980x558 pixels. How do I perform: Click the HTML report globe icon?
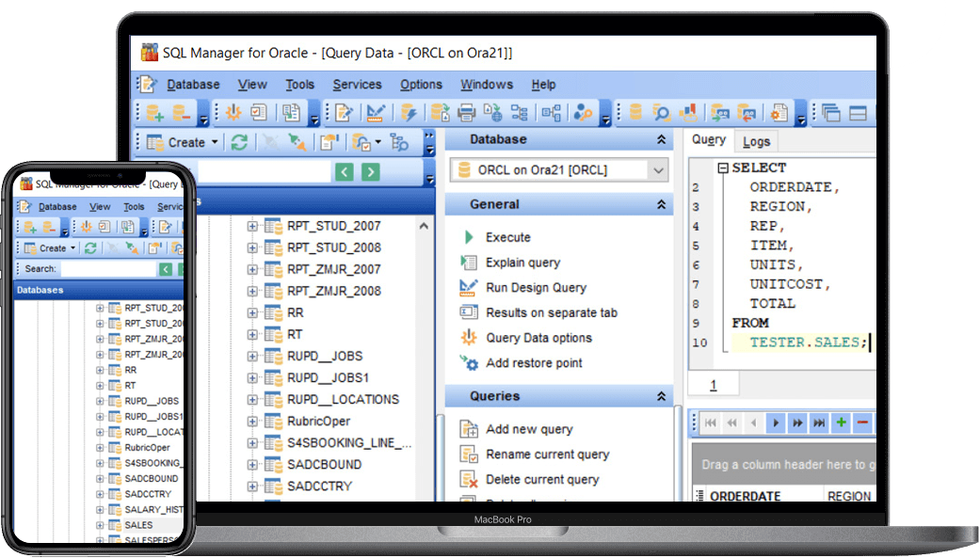coord(492,113)
